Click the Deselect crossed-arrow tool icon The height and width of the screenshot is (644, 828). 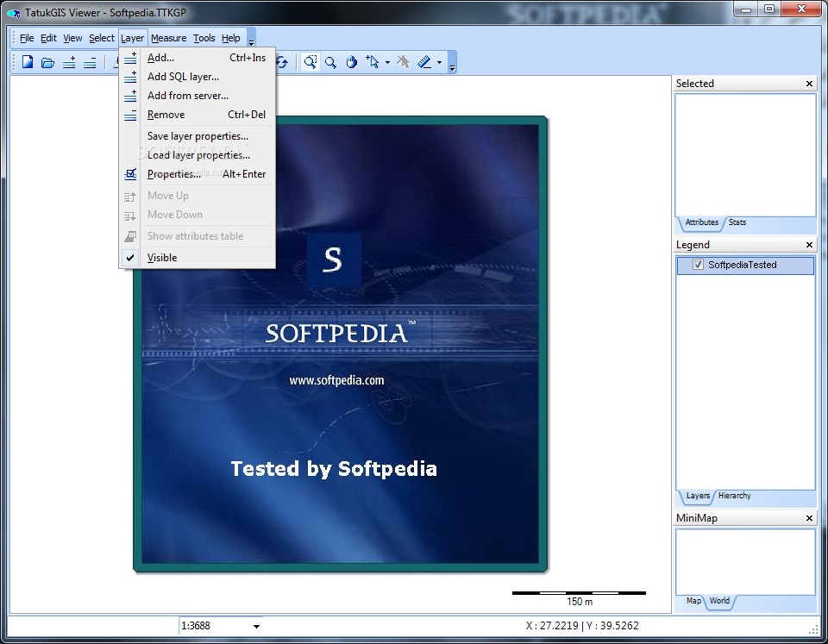point(404,62)
